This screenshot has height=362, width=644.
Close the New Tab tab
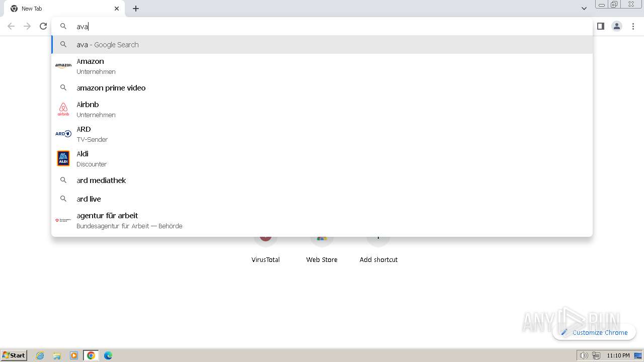pos(117,9)
